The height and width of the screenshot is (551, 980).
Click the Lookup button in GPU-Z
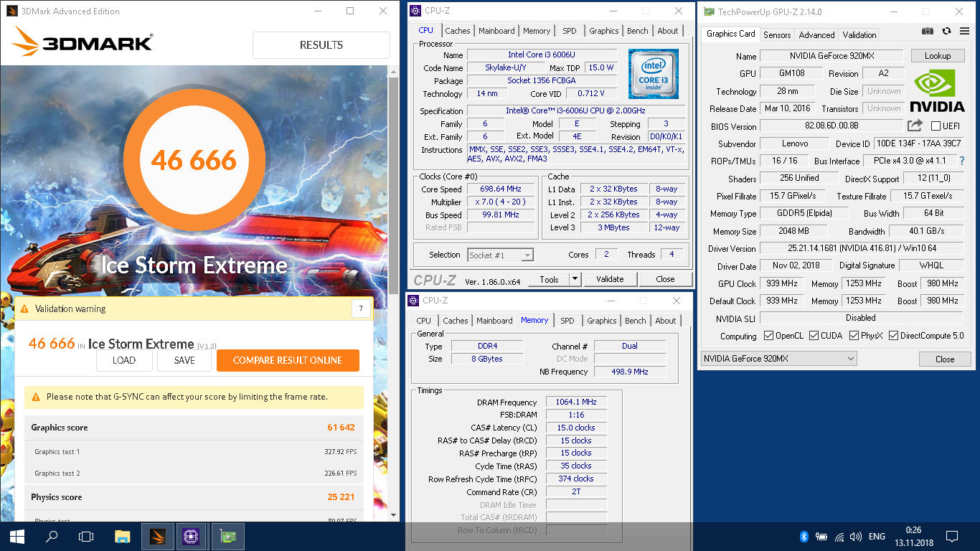click(938, 55)
